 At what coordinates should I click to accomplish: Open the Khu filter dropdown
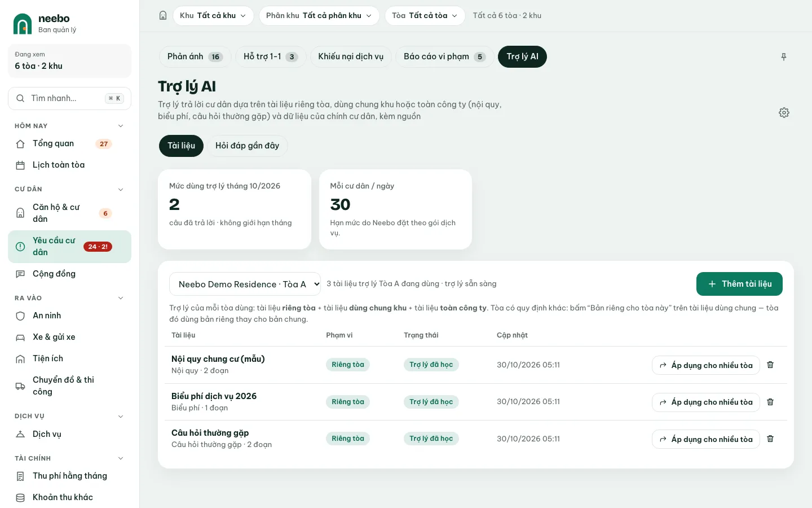[213, 16]
